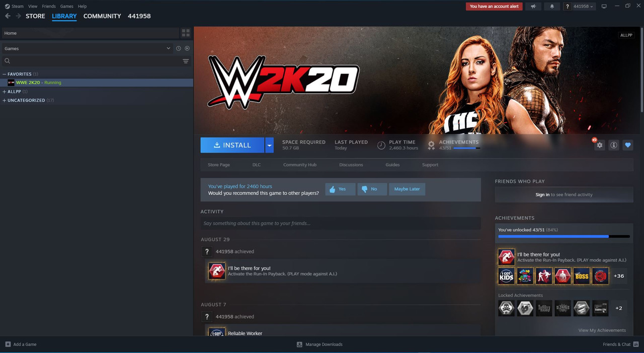
Task: Click the play time clock icon
Action: (381, 145)
